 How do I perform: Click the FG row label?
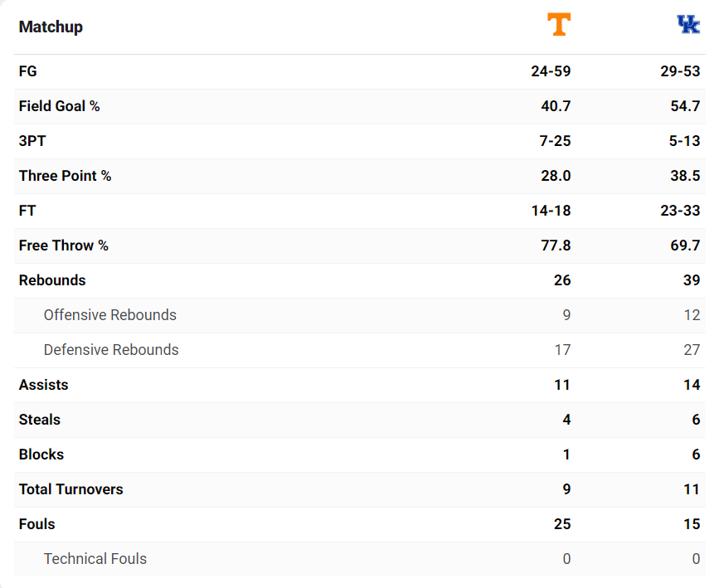[x=27, y=71]
